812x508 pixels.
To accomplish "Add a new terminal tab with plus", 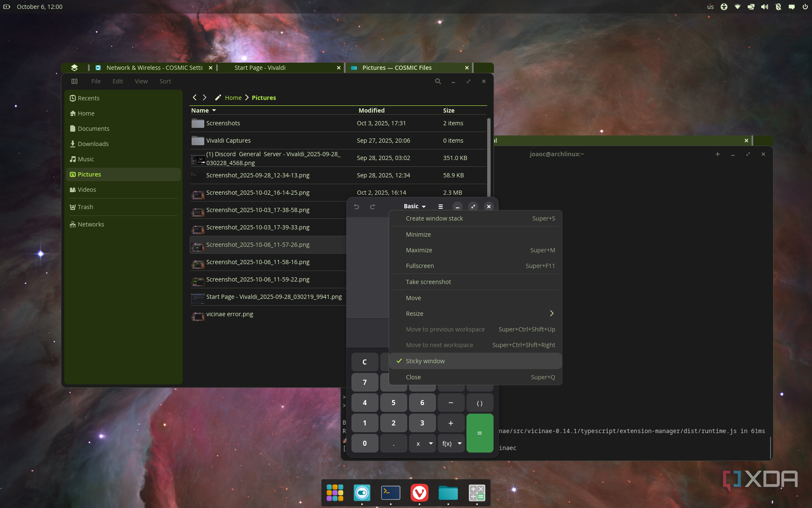I will [x=718, y=154].
